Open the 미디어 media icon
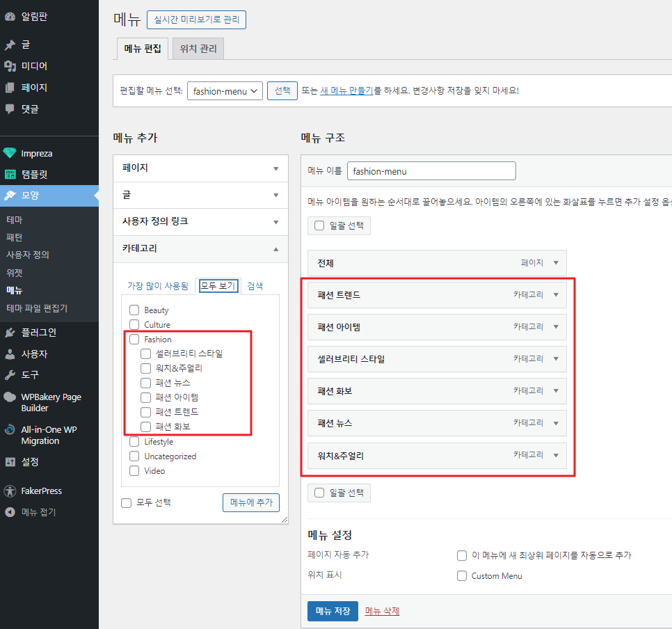The width and height of the screenshot is (672, 629). (10, 66)
